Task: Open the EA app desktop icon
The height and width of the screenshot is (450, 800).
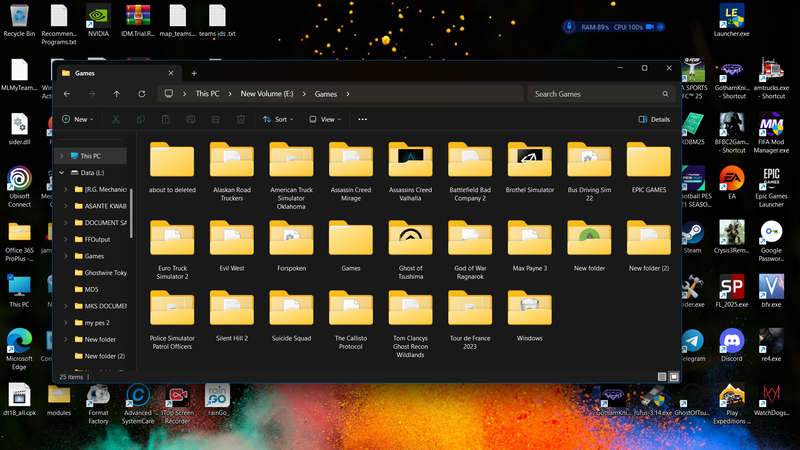Action: tap(732, 183)
